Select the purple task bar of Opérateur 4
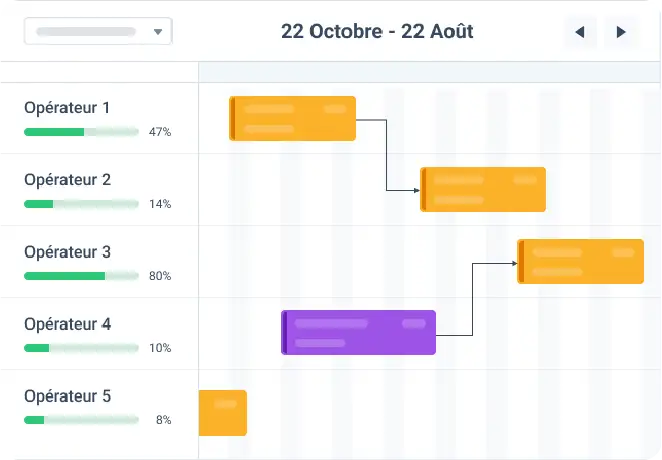This screenshot has height=460, width=662. (358, 333)
